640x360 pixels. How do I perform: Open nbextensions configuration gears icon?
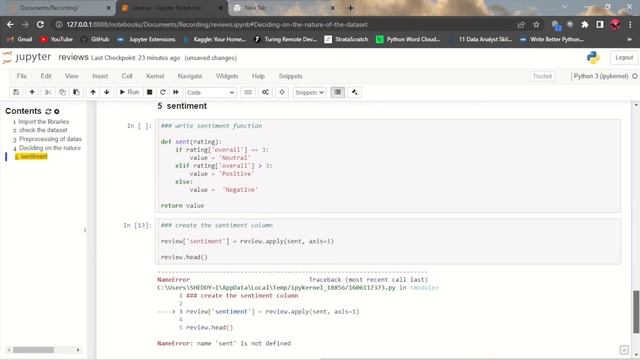pyautogui.click(x=265, y=92)
